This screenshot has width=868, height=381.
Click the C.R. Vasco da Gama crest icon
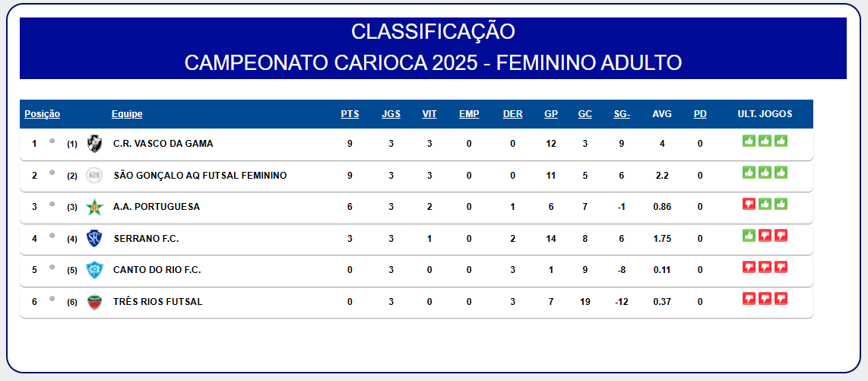point(94,144)
